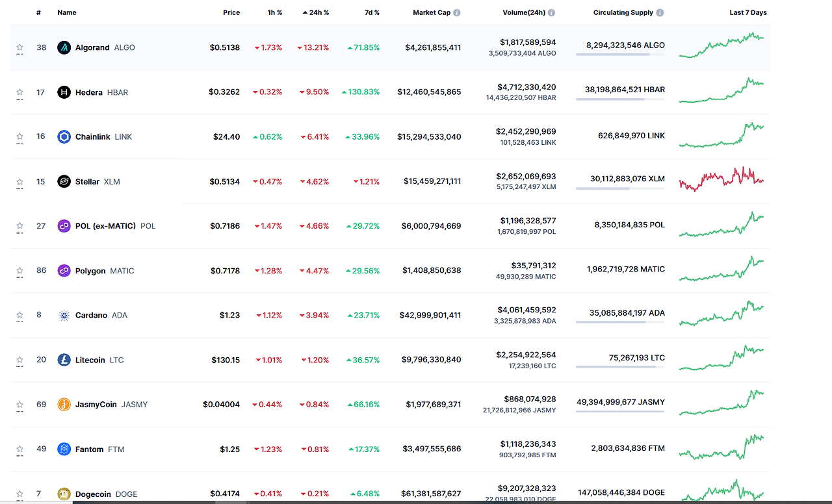This screenshot has height=504, width=832.
Task: Sort table by Volume(24h) header
Action: 524,12
